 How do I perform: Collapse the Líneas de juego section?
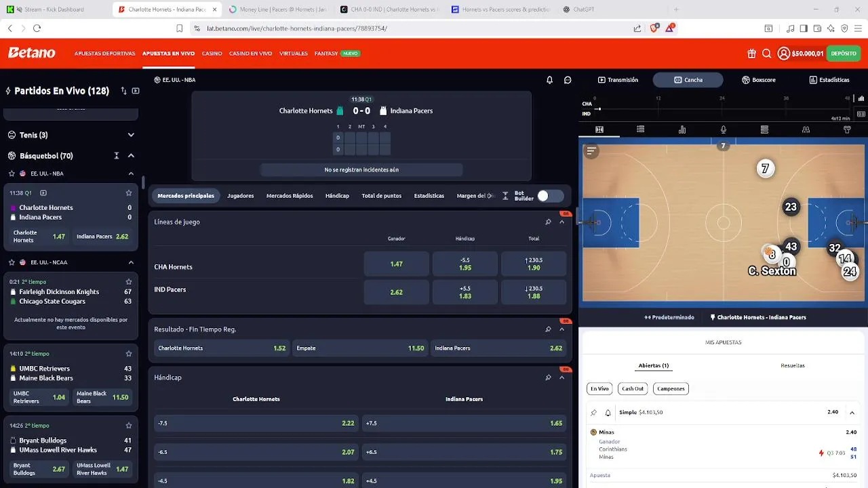561,222
